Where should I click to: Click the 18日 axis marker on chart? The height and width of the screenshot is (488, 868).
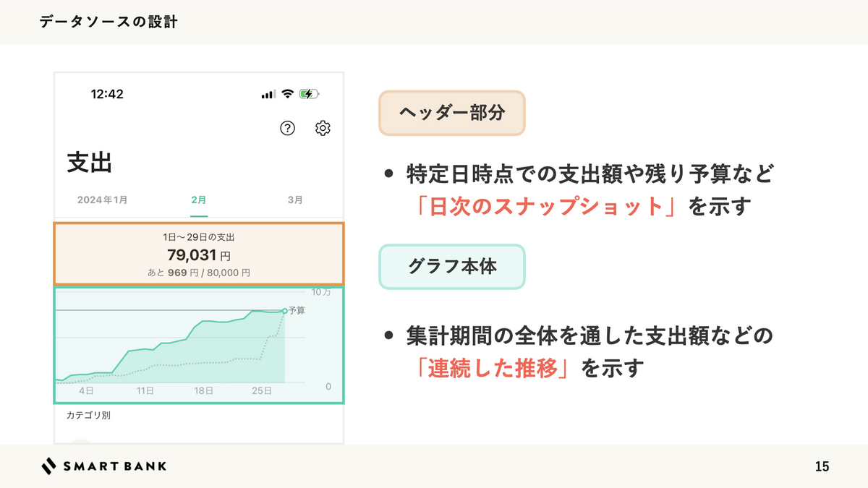pyautogui.click(x=203, y=390)
